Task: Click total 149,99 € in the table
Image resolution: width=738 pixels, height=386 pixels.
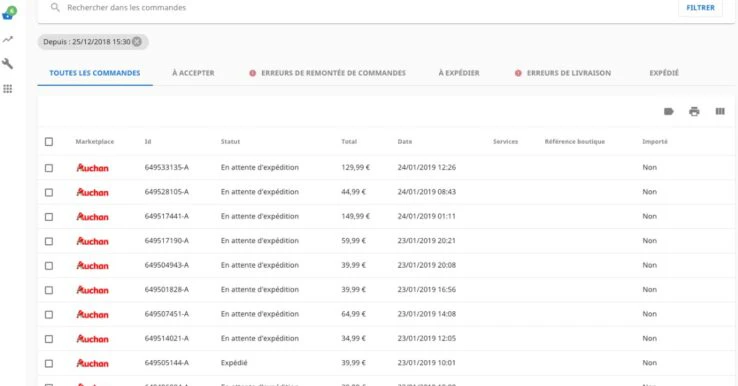Action: tap(355, 217)
